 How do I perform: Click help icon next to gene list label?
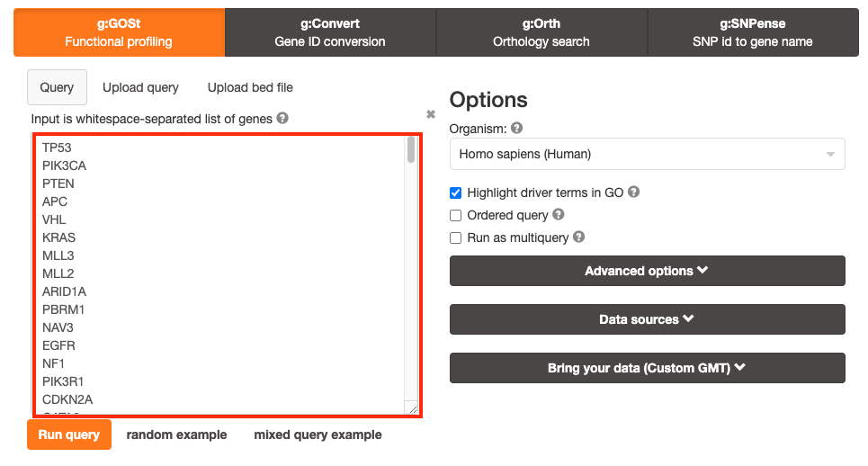[282, 119]
